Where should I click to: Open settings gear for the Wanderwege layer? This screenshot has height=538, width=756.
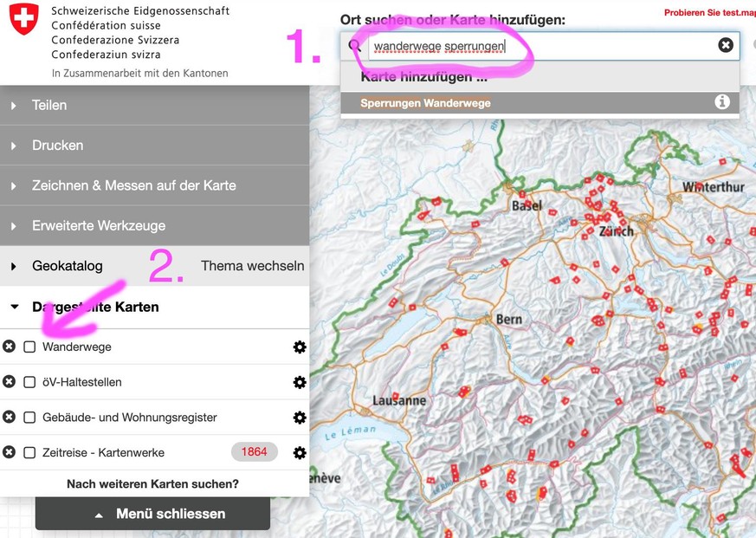tap(300, 347)
